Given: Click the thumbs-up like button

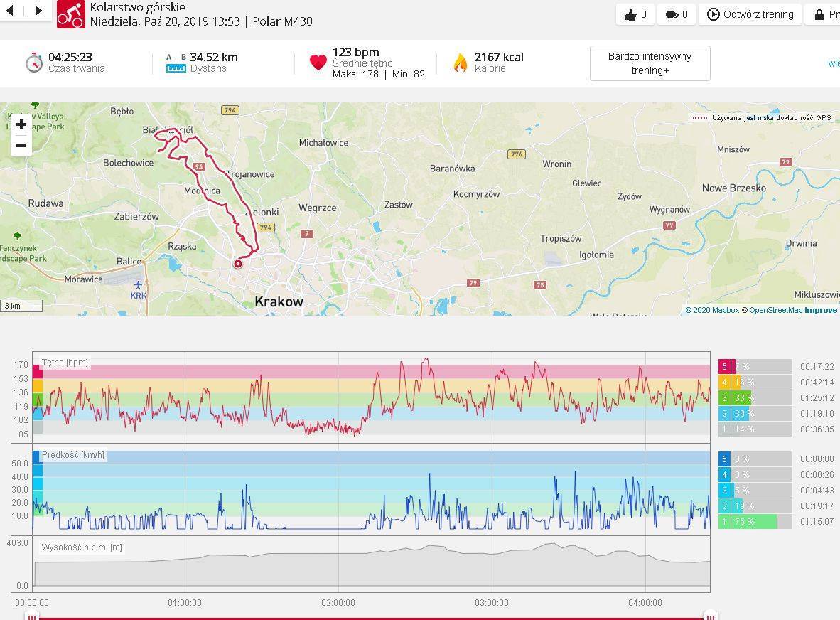Looking at the screenshot, I should coord(635,14).
